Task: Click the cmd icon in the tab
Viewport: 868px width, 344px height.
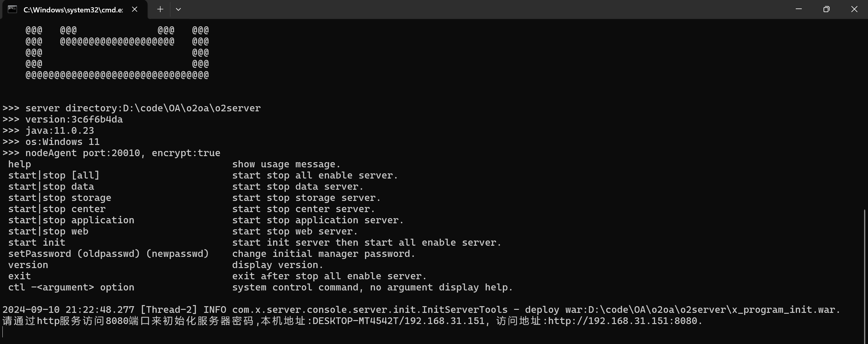Action: pyautogui.click(x=12, y=9)
